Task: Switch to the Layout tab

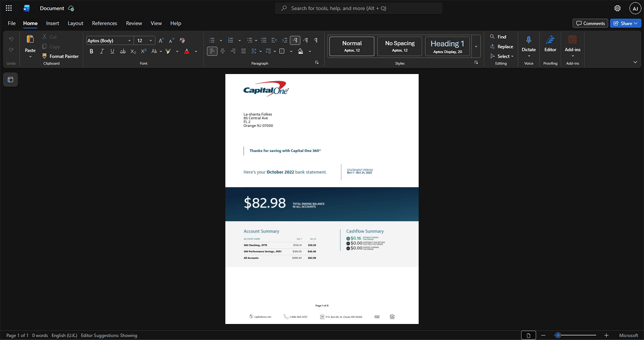Action: 75,23
